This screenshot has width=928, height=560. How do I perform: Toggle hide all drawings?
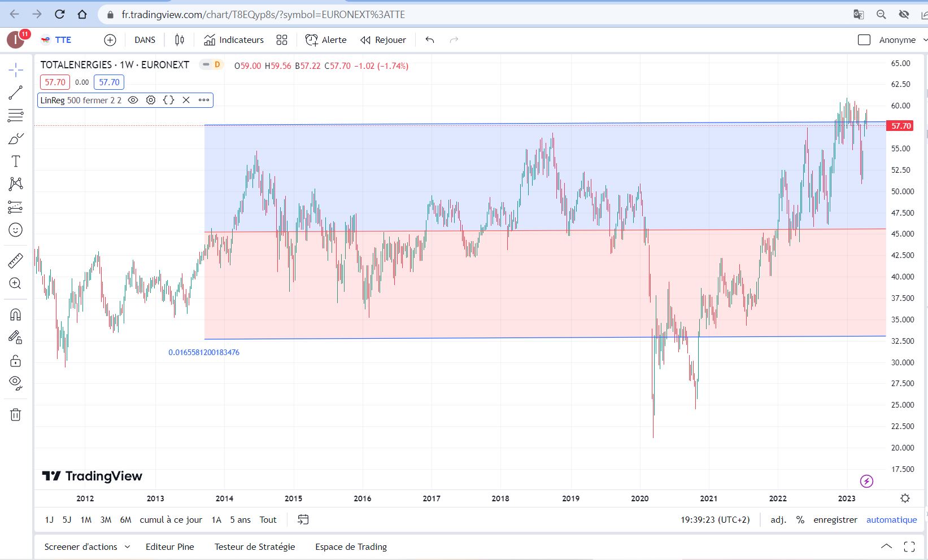point(16,383)
